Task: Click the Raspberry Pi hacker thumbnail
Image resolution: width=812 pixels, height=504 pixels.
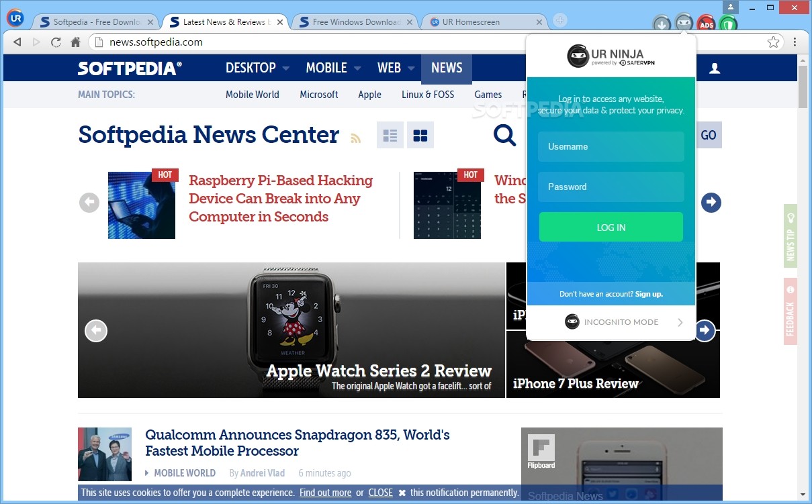Action: 142,205
